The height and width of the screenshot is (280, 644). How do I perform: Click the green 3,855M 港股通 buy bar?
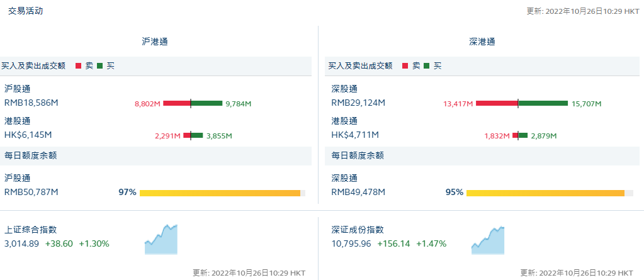196,135
